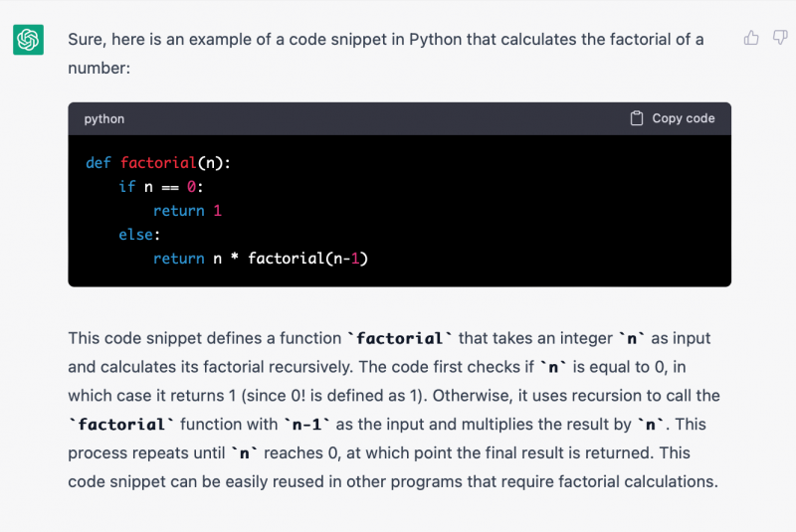The image size is (796, 532).
Task: Click the clipboard icon in code header
Action: point(637,118)
